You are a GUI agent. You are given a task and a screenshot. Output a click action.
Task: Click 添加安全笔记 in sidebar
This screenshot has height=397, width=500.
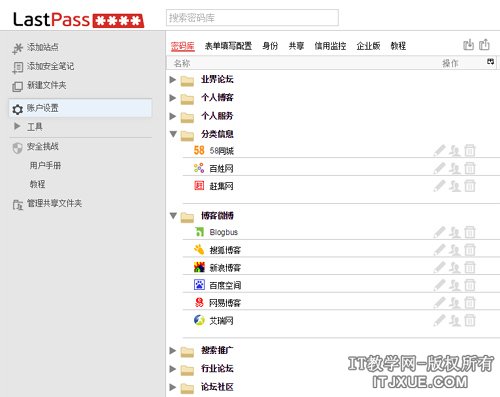tap(50, 66)
